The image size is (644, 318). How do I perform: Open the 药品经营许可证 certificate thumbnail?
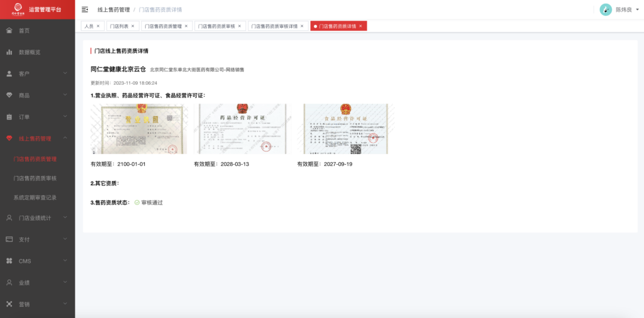(x=242, y=129)
